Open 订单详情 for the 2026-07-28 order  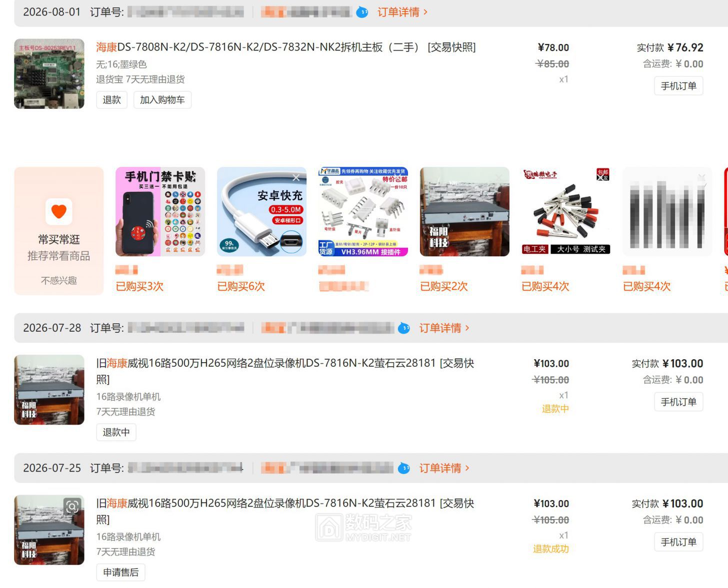(444, 328)
